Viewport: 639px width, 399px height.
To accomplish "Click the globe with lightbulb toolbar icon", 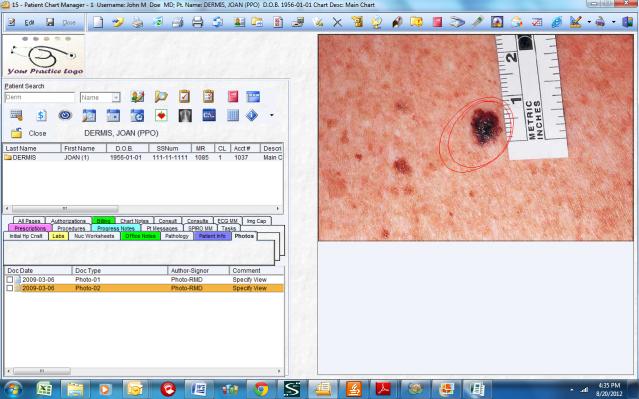I will click(x=377, y=22).
